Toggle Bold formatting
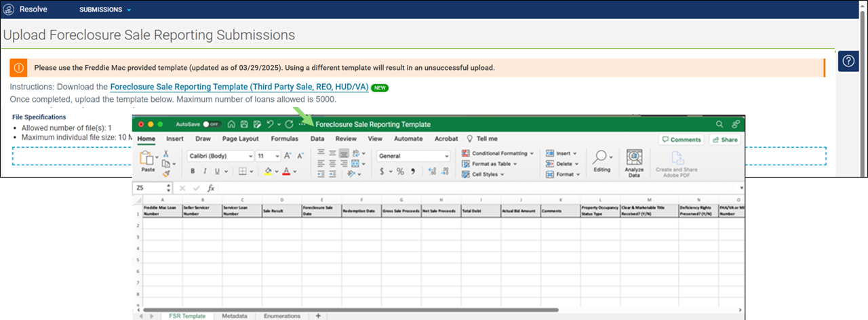 193,172
